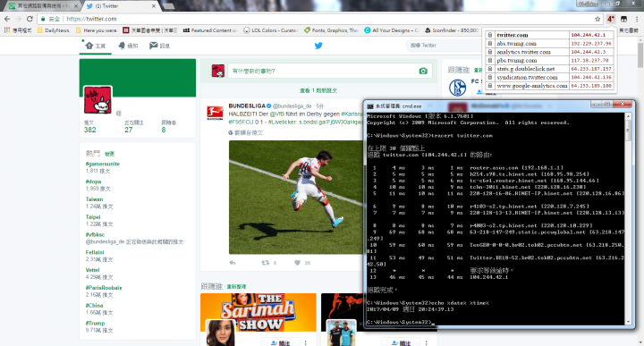
Task: Open the followers count 8
Action: [x=168, y=127]
